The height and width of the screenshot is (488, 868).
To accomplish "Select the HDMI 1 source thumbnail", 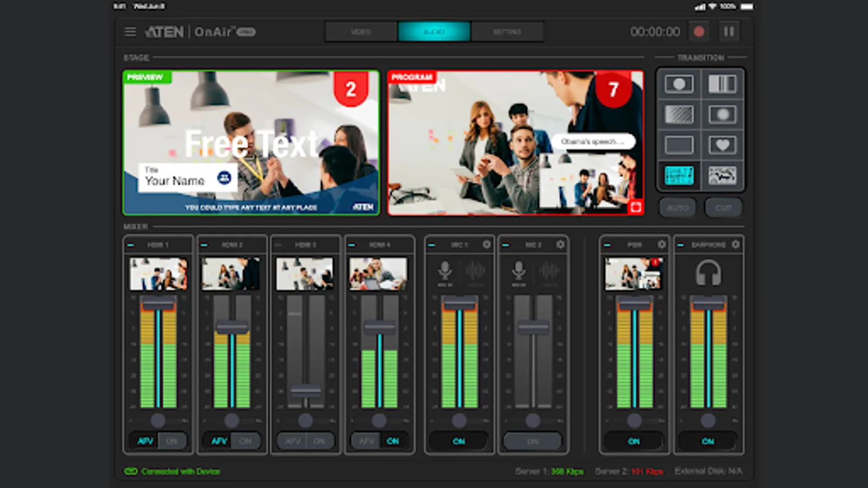I will [x=158, y=274].
